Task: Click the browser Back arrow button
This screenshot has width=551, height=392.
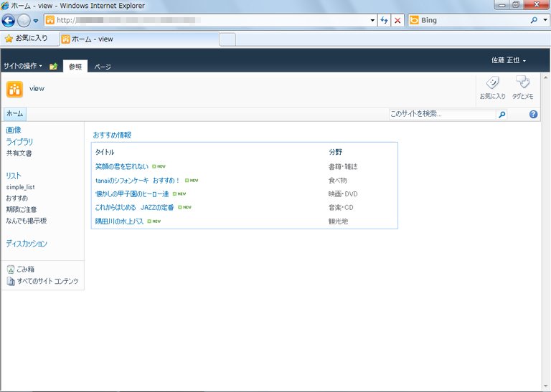Action: [x=9, y=20]
